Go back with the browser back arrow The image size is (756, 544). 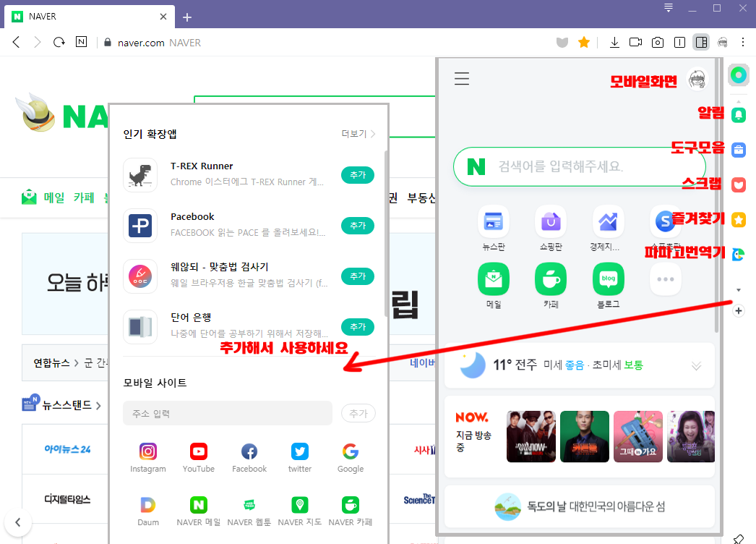pos(17,43)
